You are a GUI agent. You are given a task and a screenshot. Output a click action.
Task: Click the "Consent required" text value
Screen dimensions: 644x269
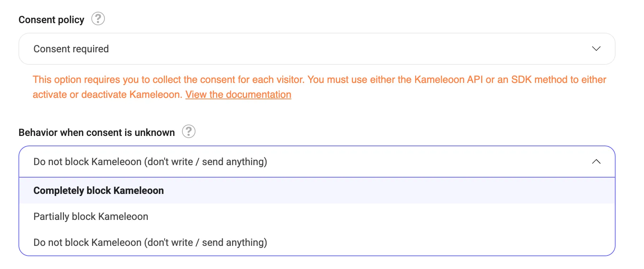click(71, 49)
